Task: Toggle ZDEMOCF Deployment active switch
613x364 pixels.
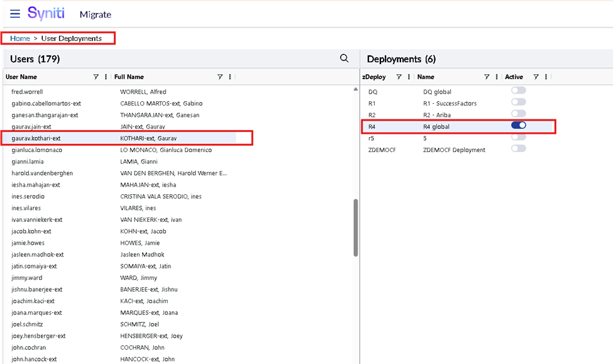Action: (519, 148)
